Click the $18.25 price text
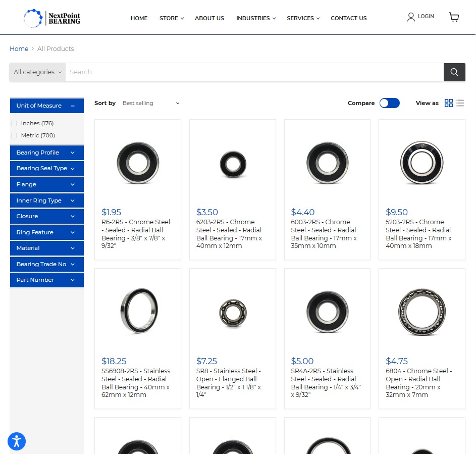The image size is (476, 454). (x=114, y=361)
